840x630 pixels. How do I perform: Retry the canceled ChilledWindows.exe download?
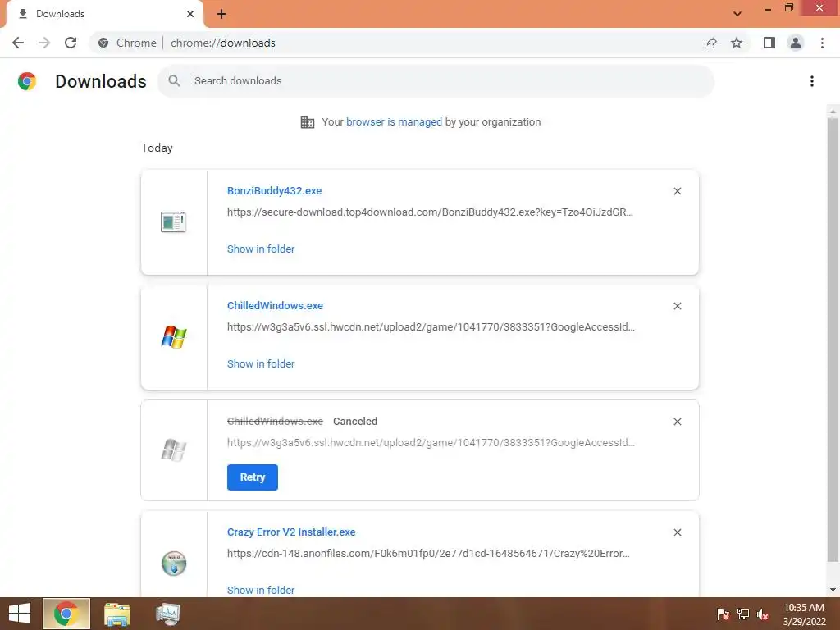[x=253, y=477]
